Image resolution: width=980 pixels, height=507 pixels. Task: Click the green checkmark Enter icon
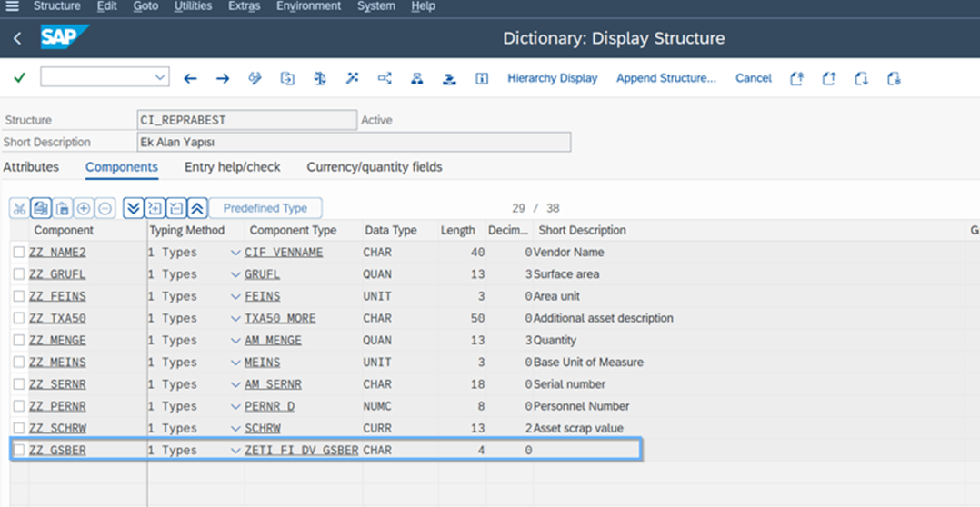pos(19,78)
